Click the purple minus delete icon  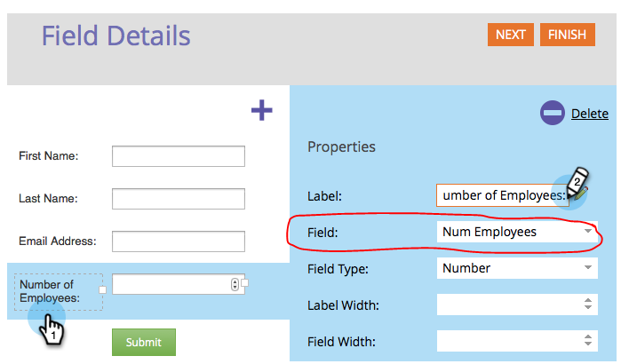coord(552,113)
